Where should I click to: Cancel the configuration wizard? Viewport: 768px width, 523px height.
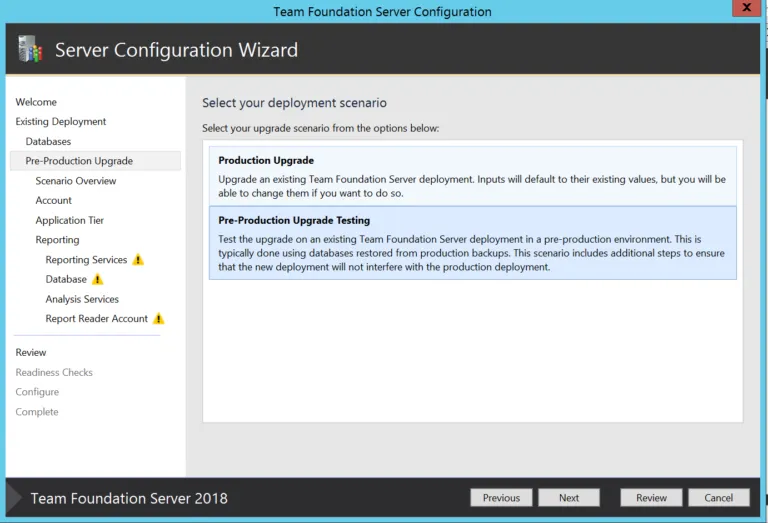(x=719, y=498)
